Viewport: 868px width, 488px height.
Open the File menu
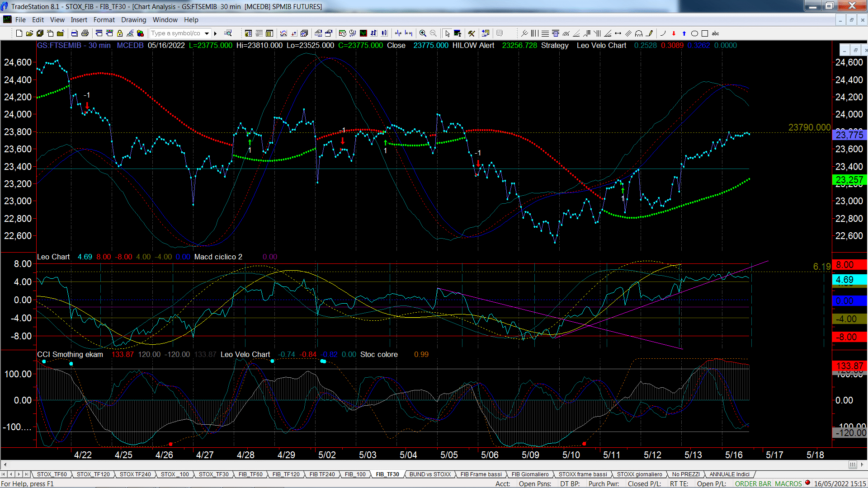(x=20, y=20)
